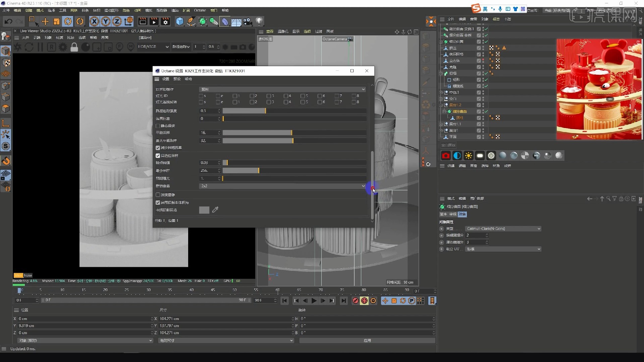Click the red Octane camera tag material icon

point(446,156)
